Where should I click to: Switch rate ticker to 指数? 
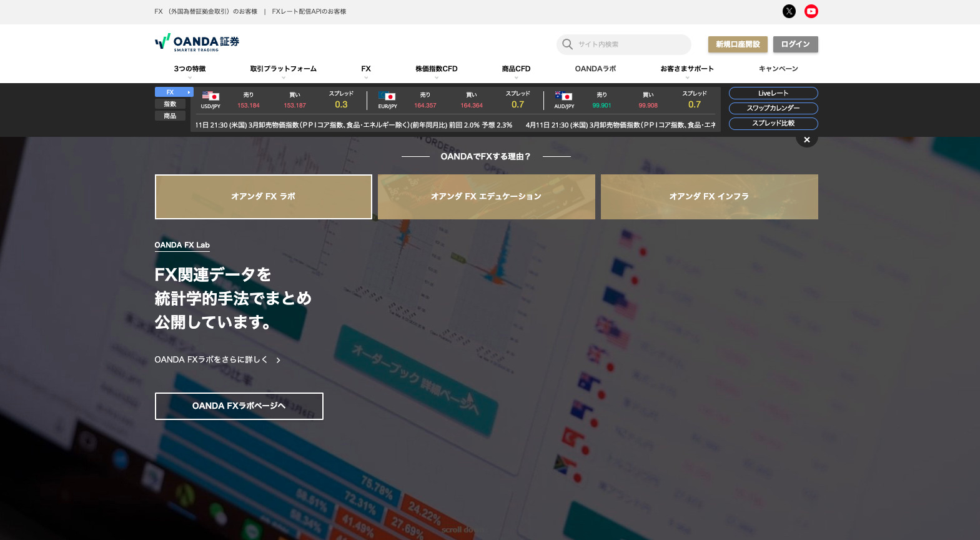click(x=170, y=104)
